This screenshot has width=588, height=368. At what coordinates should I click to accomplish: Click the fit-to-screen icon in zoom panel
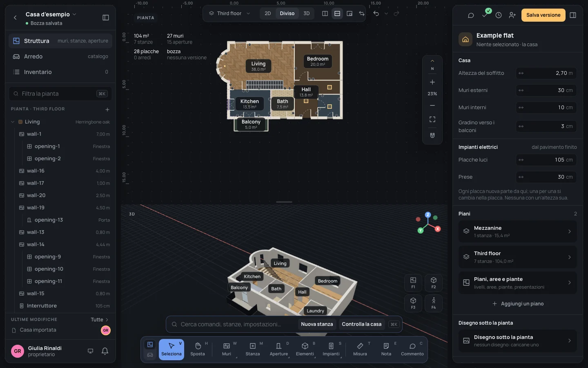click(x=432, y=119)
